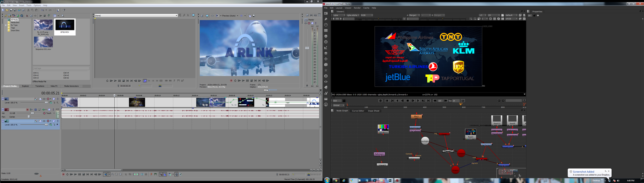The image size is (644, 183).
Task: Switch to the Curve Editor tab in Nuke
Action: [x=358, y=111]
